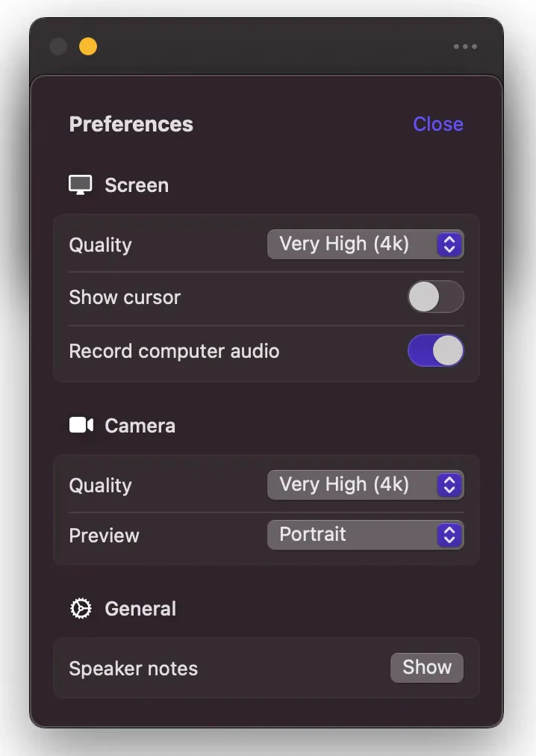Open the Camera Quality dropdown
The width and height of the screenshot is (536, 756).
[x=365, y=484]
